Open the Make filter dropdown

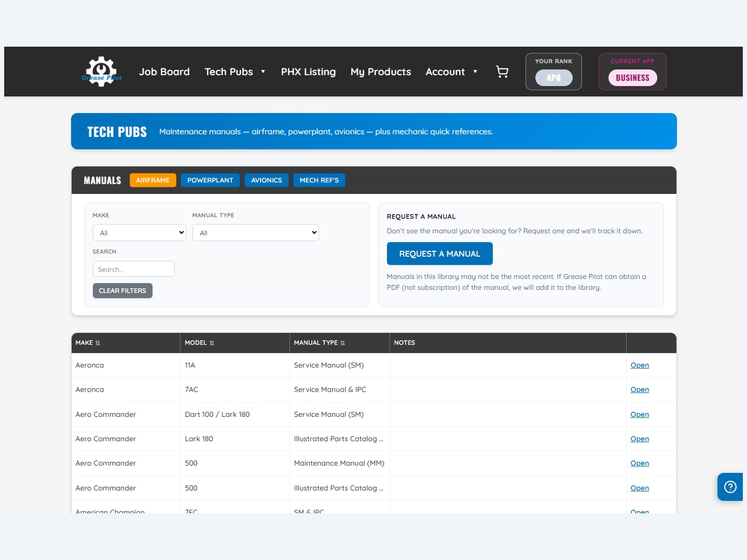coord(140,233)
